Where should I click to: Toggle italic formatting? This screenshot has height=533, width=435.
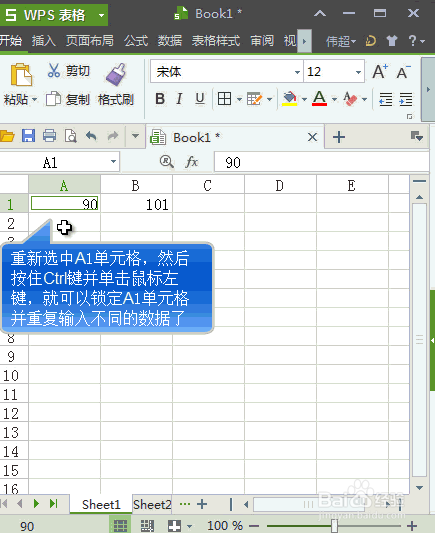(x=179, y=99)
